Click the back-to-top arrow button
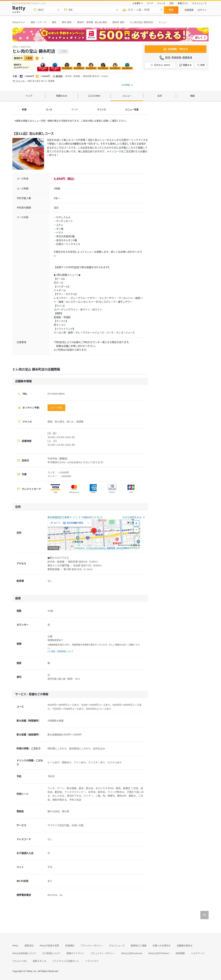The width and height of the screenshot is (221, 980). point(204,915)
